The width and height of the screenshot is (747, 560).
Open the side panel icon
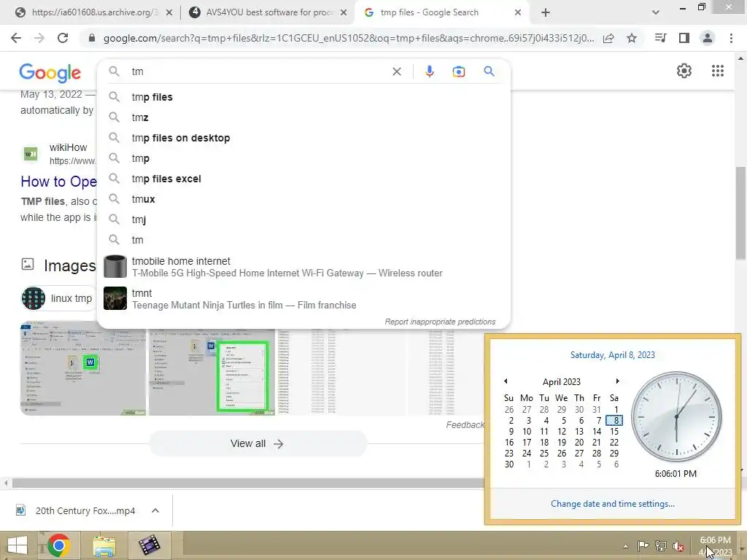point(684,38)
